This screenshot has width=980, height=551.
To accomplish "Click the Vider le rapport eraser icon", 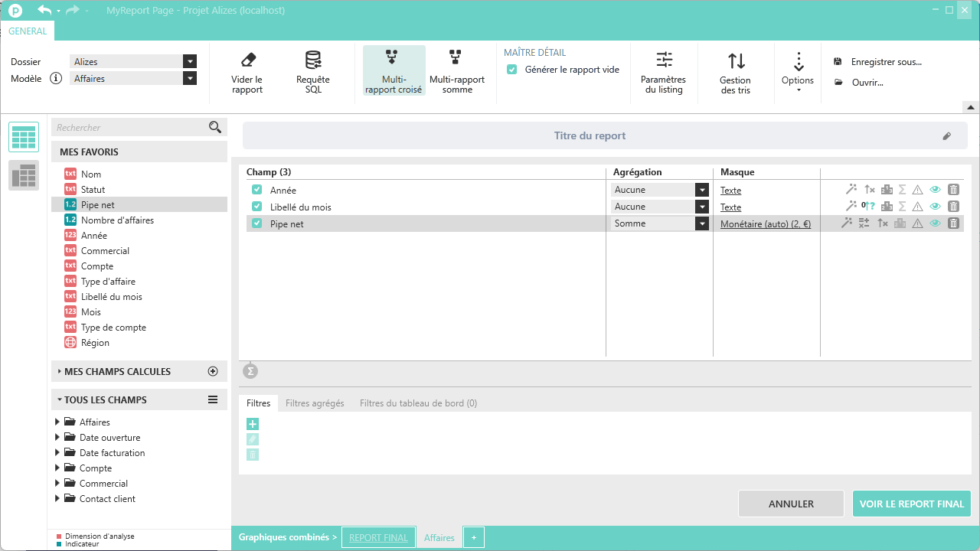I will 247,60.
